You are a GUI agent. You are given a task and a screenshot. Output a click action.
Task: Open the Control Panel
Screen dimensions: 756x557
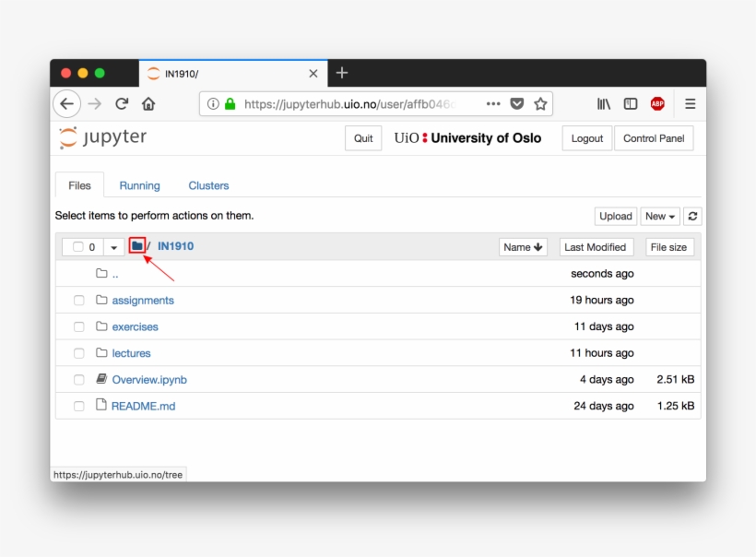(x=654, y=137)
